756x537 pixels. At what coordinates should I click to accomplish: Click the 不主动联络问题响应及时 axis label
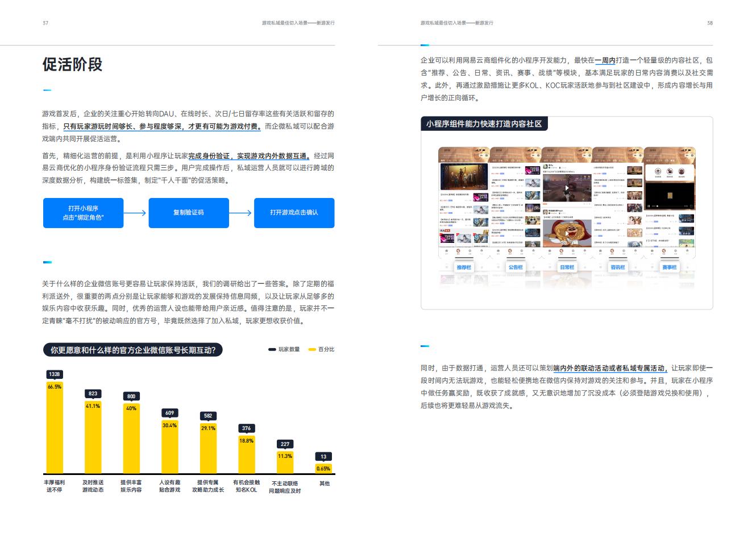(x=285, y=487)
